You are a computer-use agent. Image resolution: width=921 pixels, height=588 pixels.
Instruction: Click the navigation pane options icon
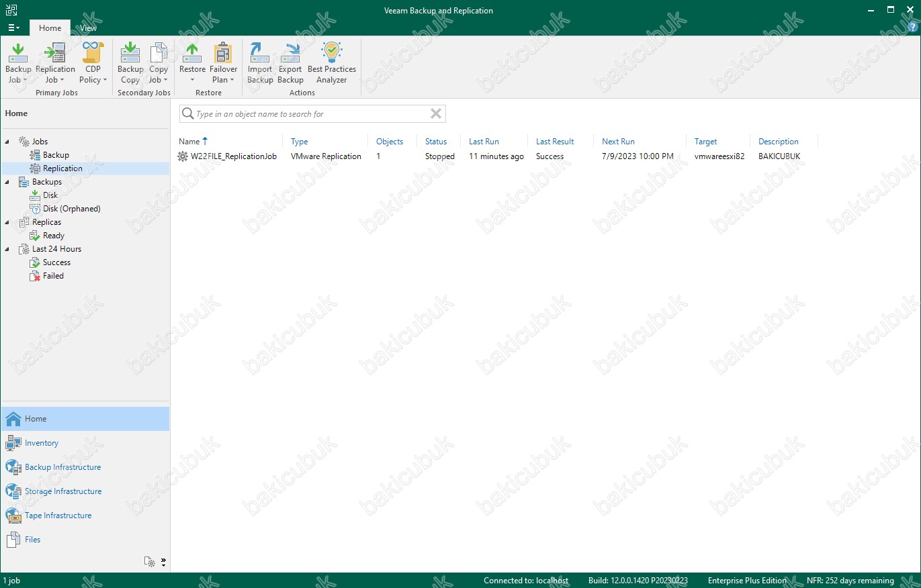[150, 562]
